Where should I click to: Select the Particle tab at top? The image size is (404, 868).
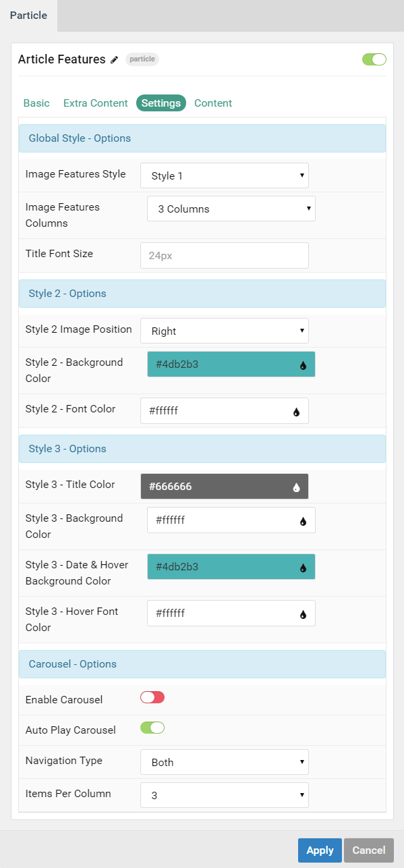[x=28, y=16]
